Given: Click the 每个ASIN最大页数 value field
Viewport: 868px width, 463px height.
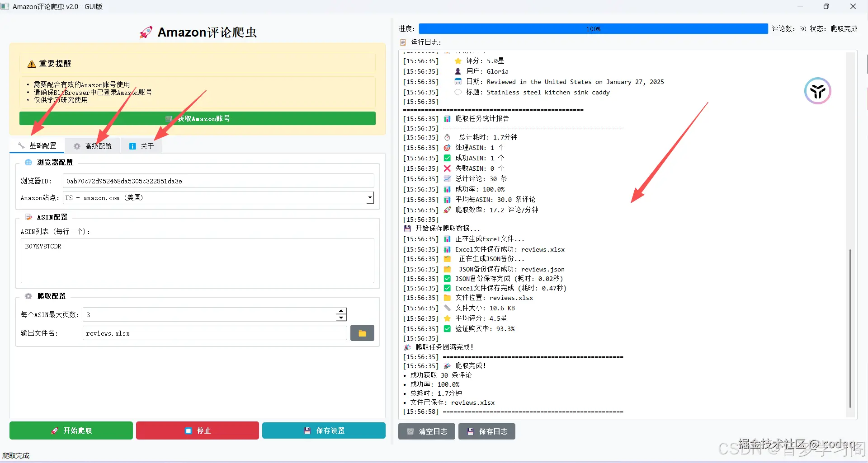Looking at the screenshot, I should coord(209,314).
